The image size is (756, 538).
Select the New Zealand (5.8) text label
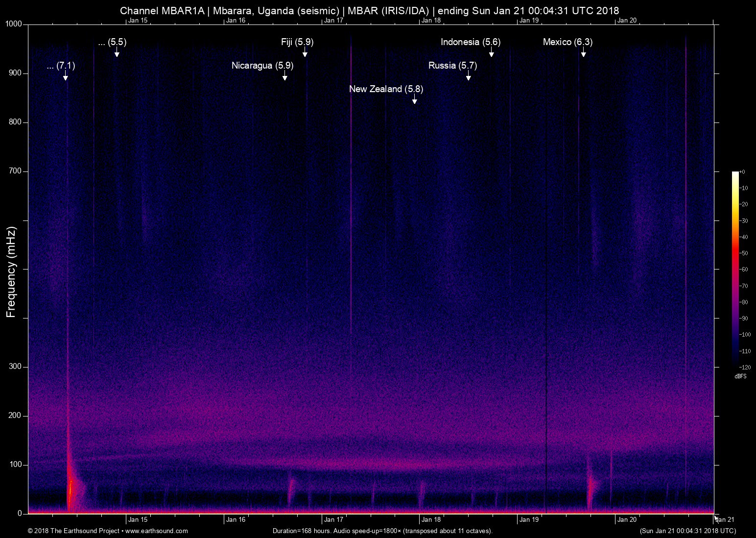coord(386,89)
